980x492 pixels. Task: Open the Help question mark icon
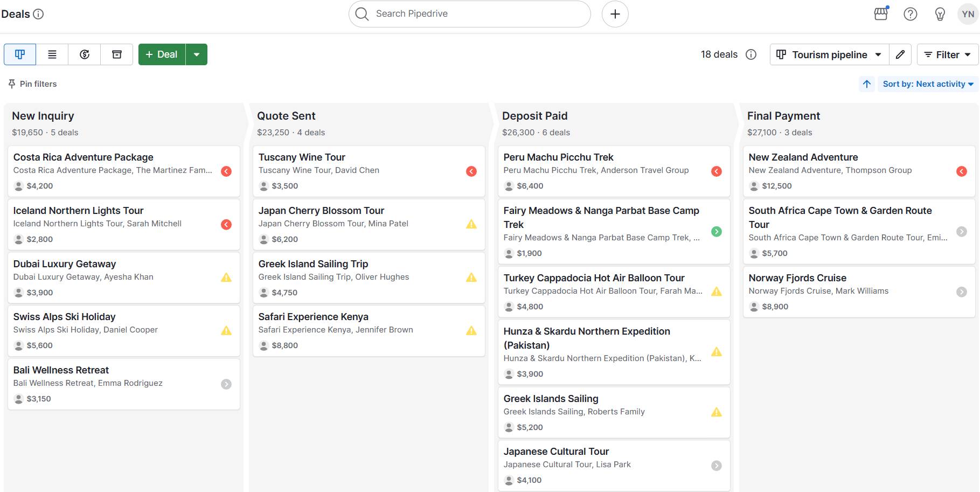coord(911,14)
